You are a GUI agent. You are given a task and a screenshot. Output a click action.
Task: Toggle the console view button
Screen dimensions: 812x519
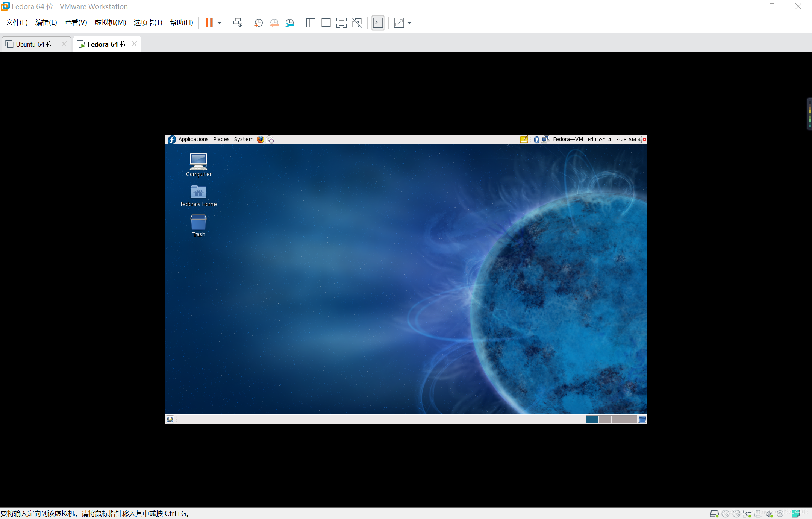point(378,23)
